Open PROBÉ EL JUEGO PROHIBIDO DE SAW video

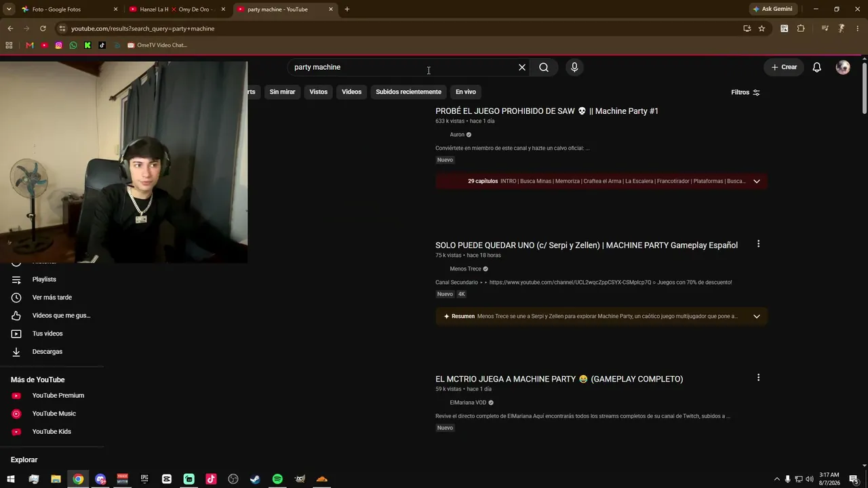click(x=547, y=111)
